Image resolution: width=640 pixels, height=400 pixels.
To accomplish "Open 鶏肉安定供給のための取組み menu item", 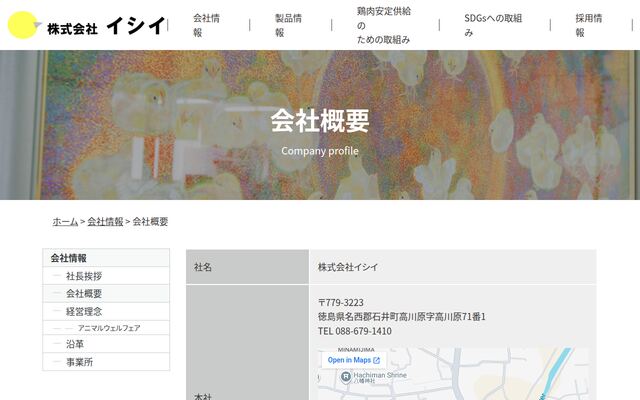I will coord(383,25).
